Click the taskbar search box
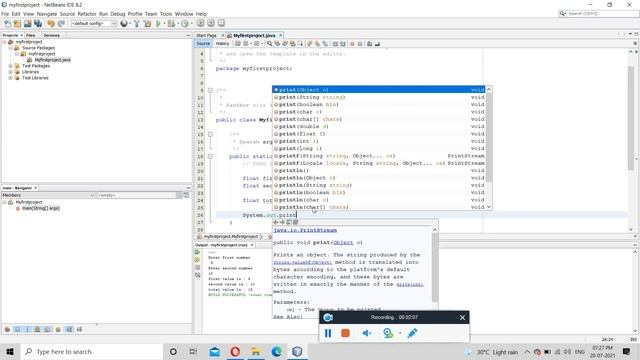Screen dimensions: 640x360 pyautogui.click(x=91, y=351)
